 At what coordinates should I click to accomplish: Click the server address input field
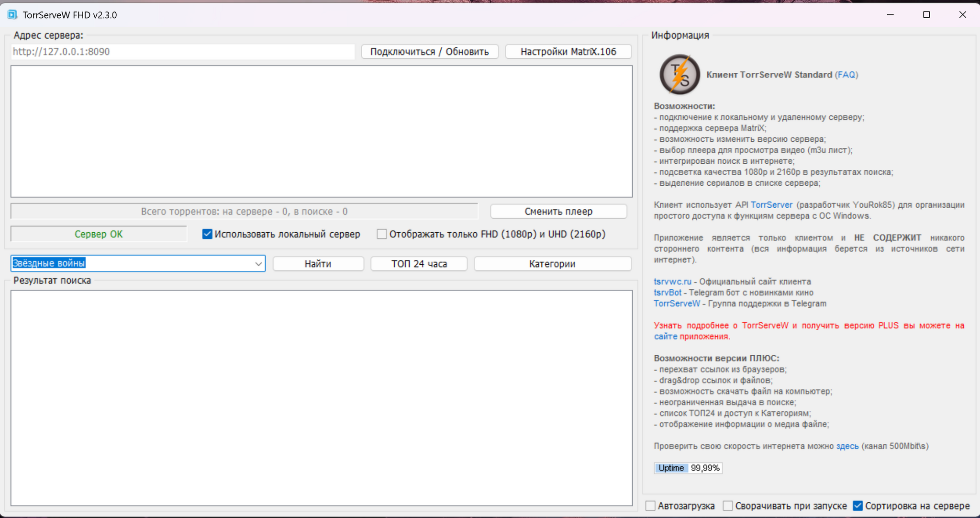[x=183, y=52]
